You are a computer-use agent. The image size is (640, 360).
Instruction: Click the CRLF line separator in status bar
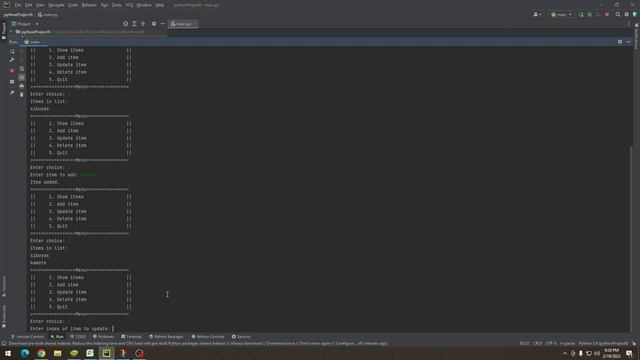pos(537,343)
